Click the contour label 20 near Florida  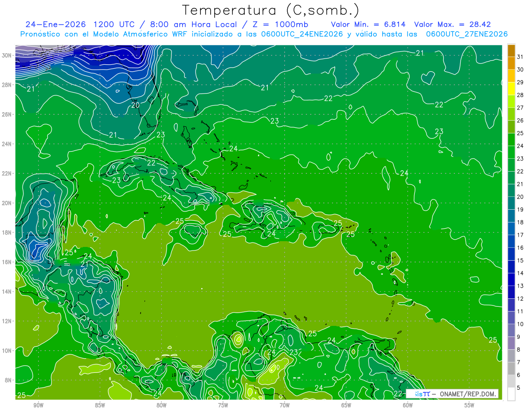point(135,105)
